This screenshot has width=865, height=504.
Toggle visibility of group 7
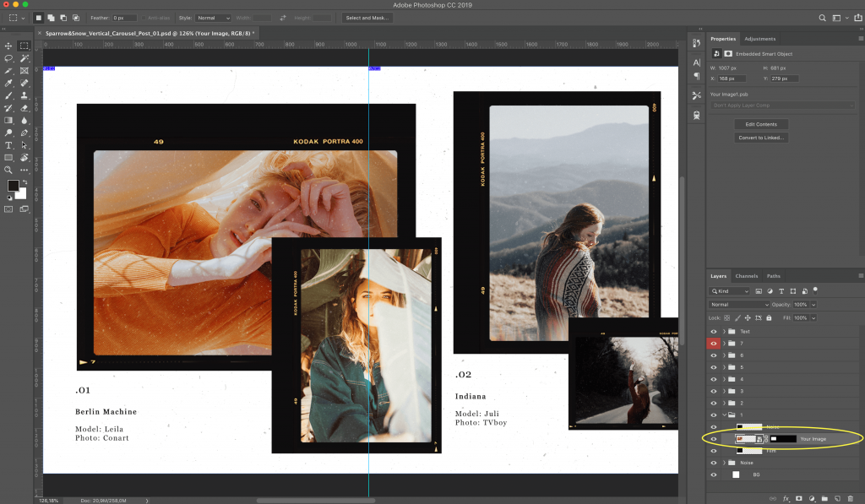point(713,344)
